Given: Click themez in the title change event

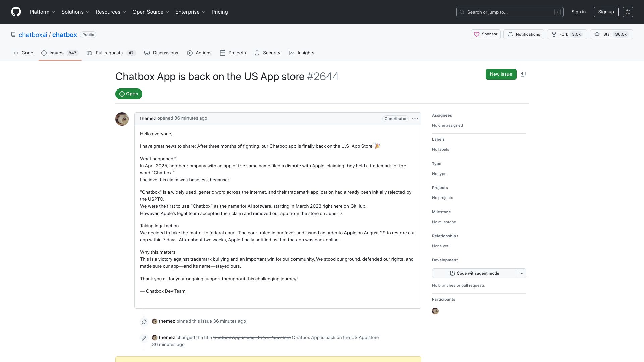Looking at the screenshot, I should pyautogui.click(x=167, y=338).
